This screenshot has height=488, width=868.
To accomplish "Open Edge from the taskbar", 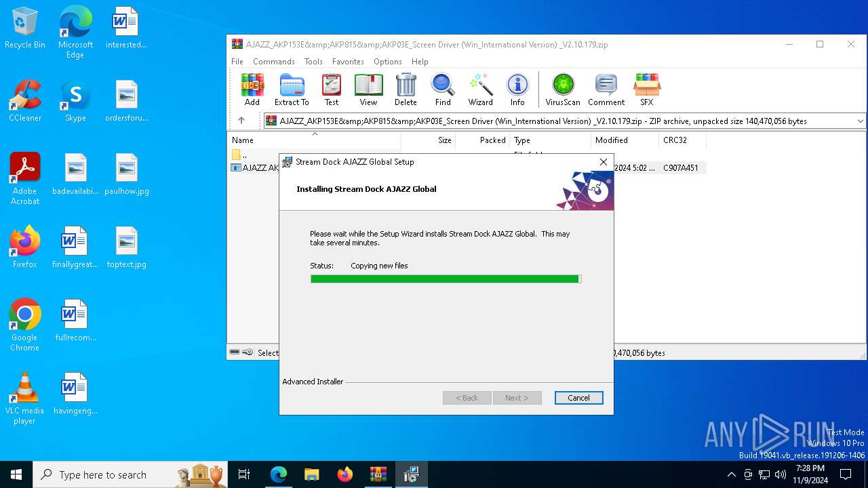I will click(x=278, y=474).
